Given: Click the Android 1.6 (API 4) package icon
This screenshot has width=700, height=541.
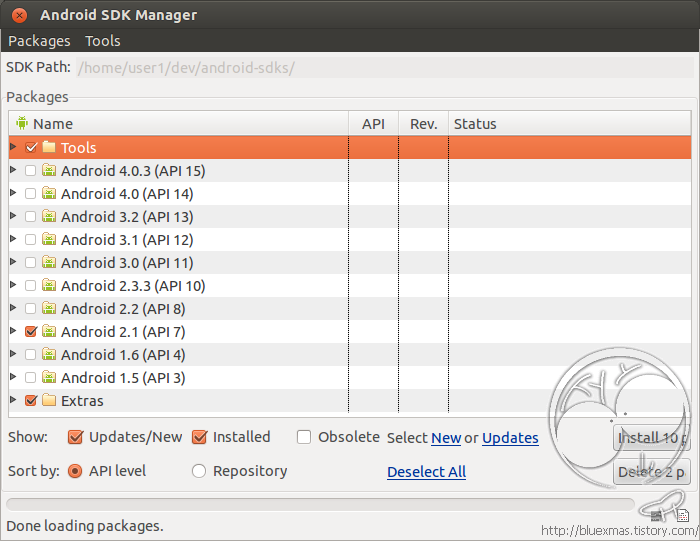Looking at the screenshot, I should pos(49,354).
